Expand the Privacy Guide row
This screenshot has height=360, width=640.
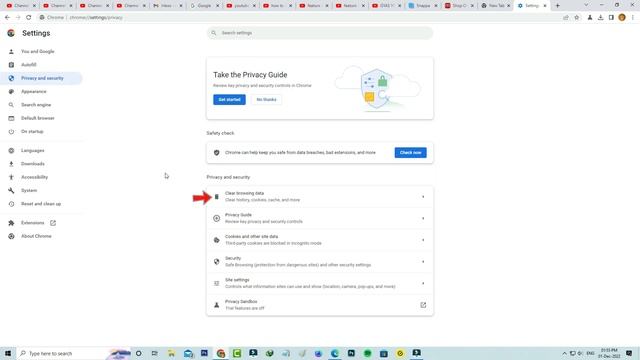(x=320, y=218)
